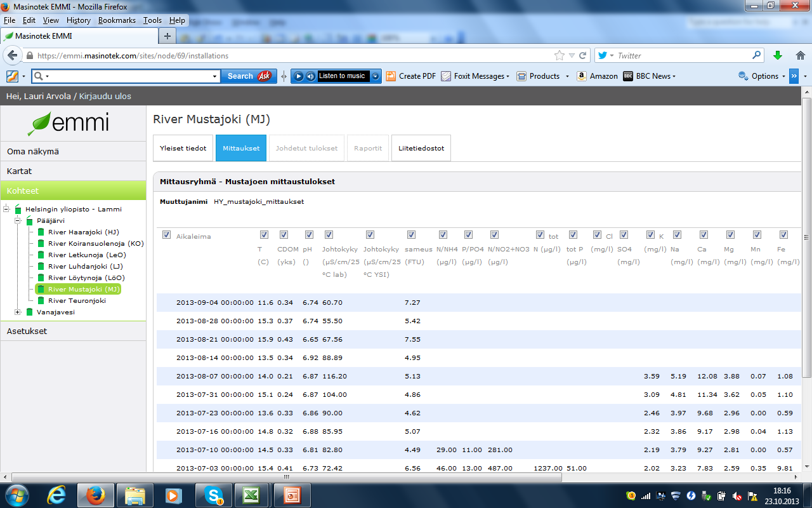Toggle the Aikaleima column checkbox
The height and width of the screenshot is (508, 812).
[166, 235]
